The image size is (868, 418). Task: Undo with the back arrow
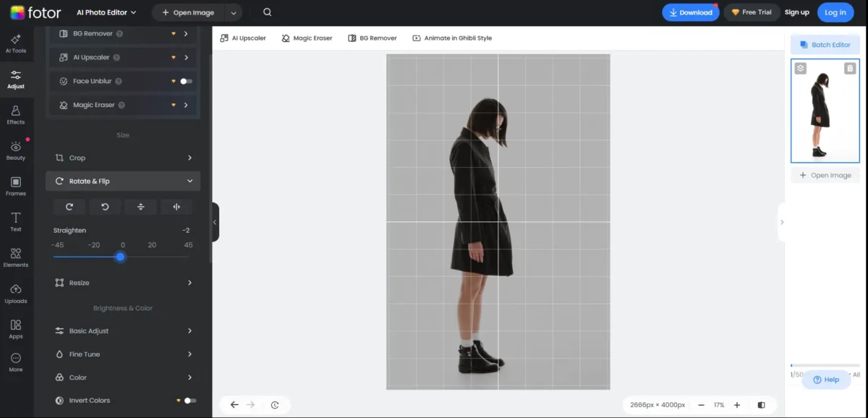[x=234, y=405]
